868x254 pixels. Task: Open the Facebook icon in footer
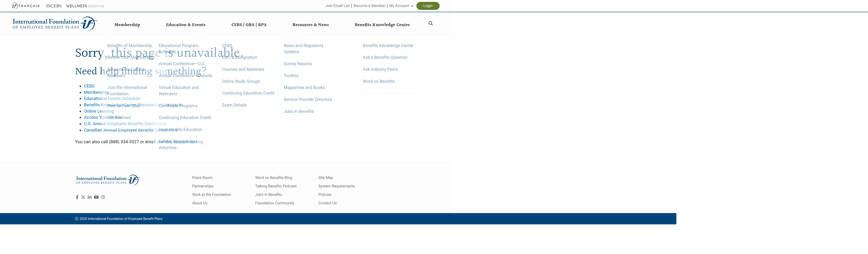coord(77,197)
